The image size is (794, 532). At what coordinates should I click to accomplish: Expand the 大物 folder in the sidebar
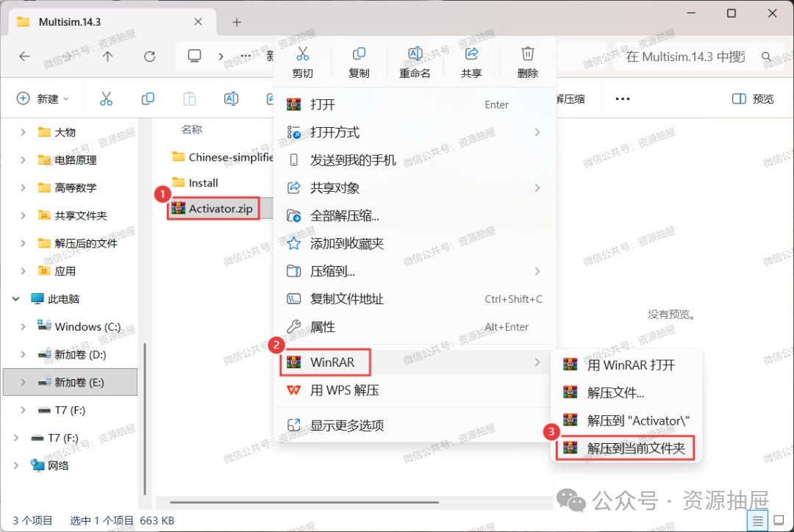click(23, 132)
